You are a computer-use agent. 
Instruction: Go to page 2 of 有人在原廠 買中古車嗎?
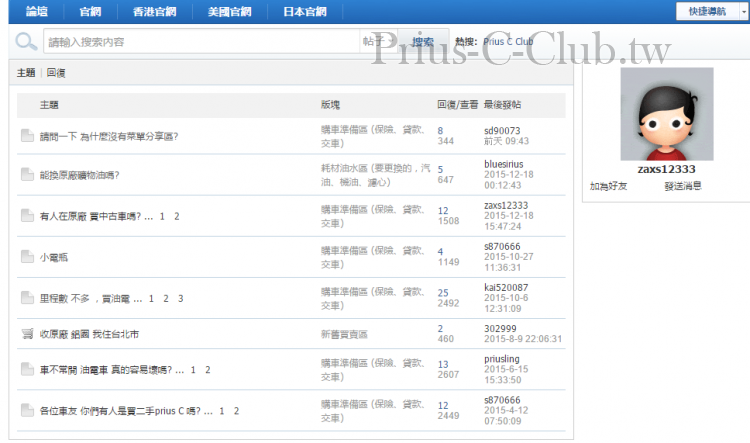(x=176, y=216)
